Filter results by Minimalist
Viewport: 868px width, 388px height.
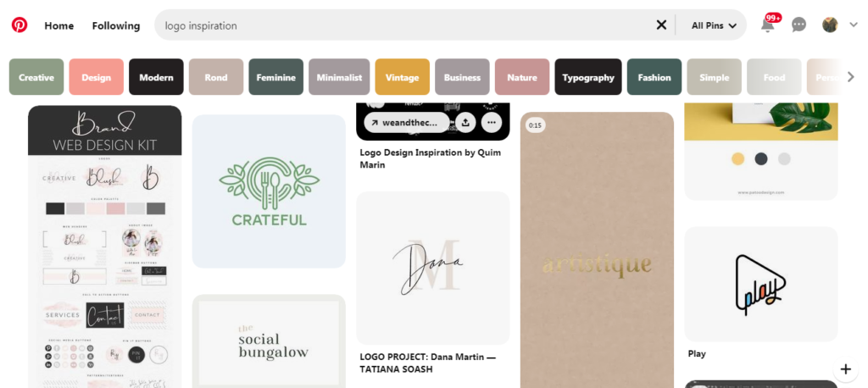pos(339,77)
